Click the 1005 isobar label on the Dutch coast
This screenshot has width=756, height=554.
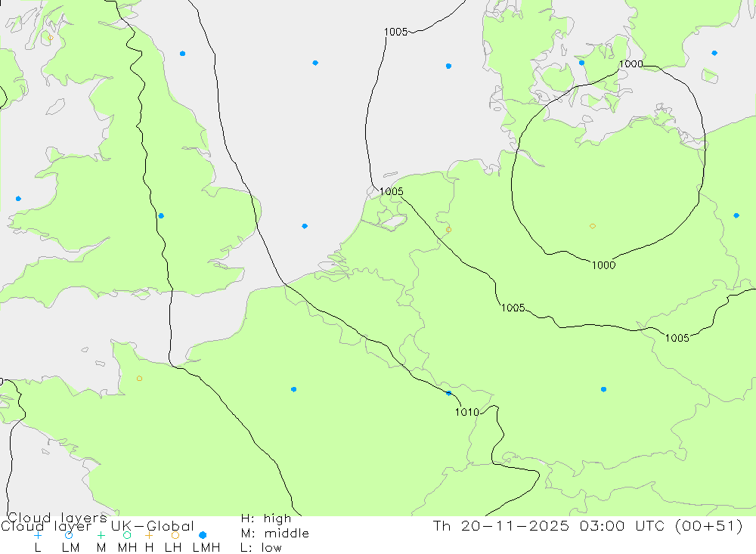pyautogui.click(x=392, y=191)
